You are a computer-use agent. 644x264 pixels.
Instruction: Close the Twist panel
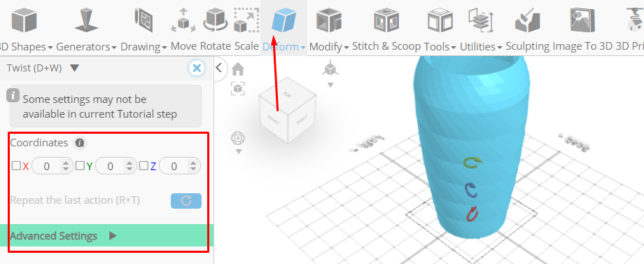[197, 68]
